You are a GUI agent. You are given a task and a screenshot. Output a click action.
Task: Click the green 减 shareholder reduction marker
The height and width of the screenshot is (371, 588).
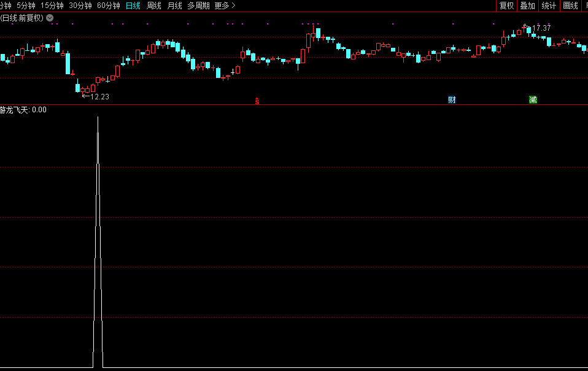(533, 100)
